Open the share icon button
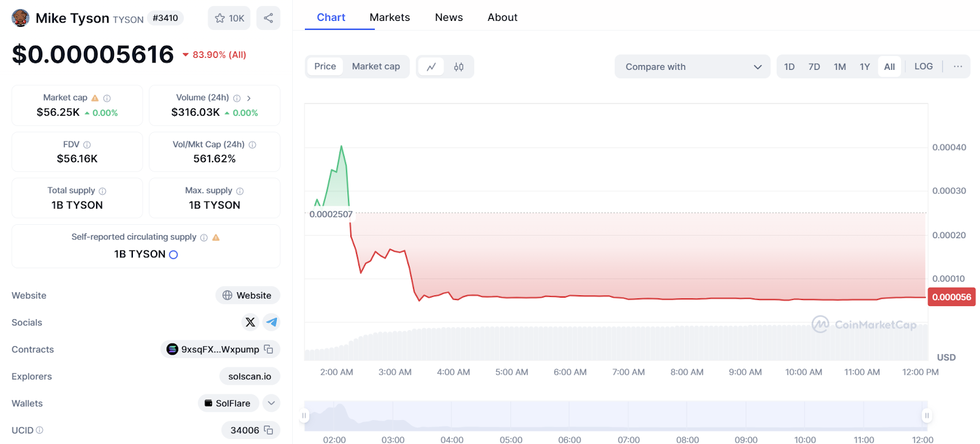The height and width of the screenshot is (444, 980). click(x=268, y=18)
